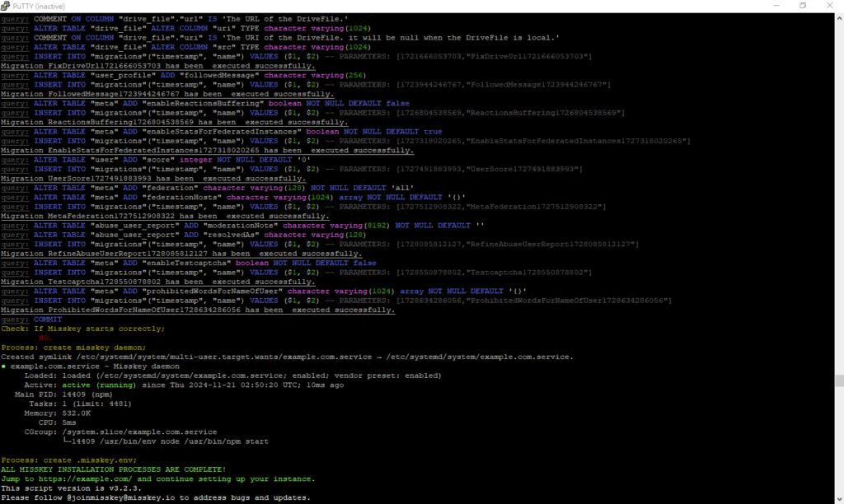The width and height of the screenshot is (844, 504).
Task: Click the ADD "enableStatsForFederatedInstances" query line
Action: pyautogui.click(x=222, y=132)
